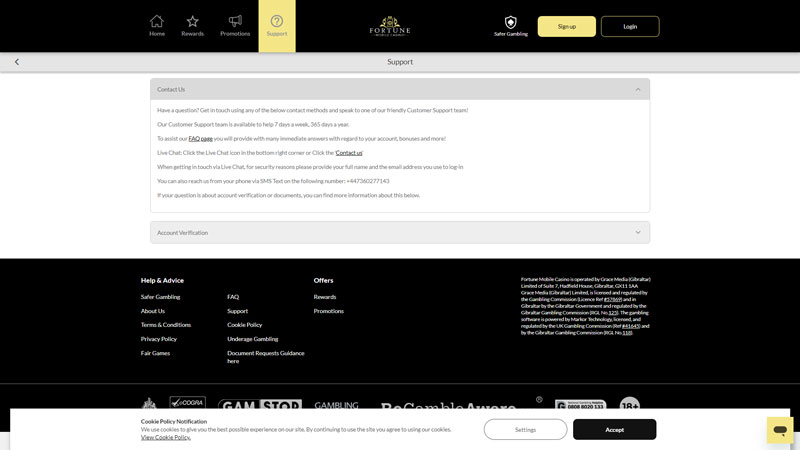Click licence reference #41645 link
Screen dimensions: 800x450
click(x=631, y=326)
